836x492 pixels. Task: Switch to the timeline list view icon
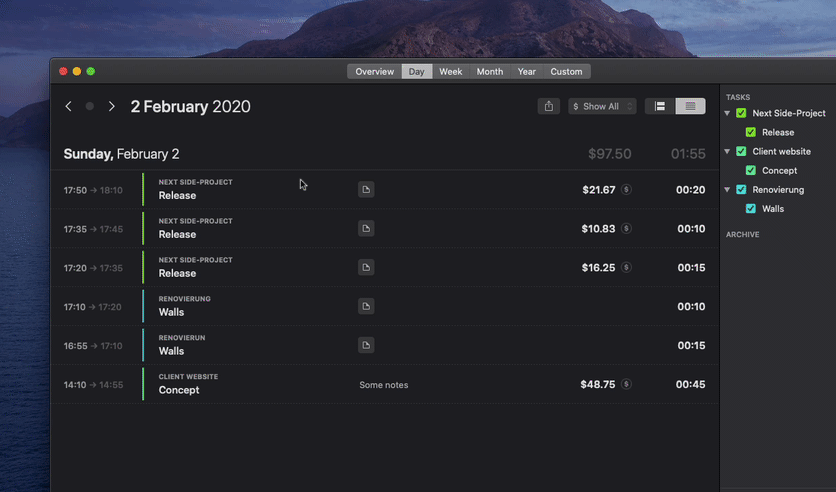[x=660, y=106]
